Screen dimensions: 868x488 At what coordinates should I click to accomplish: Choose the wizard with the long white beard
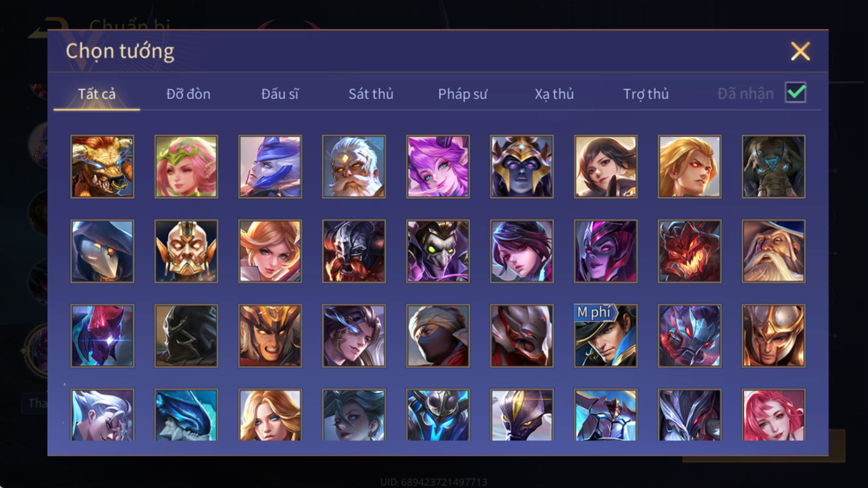click(x=774, y=251)
